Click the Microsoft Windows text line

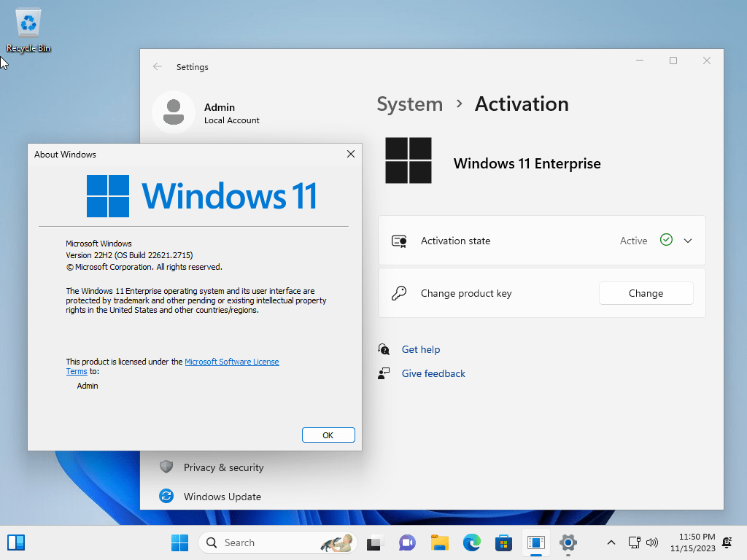click(98, 244)
